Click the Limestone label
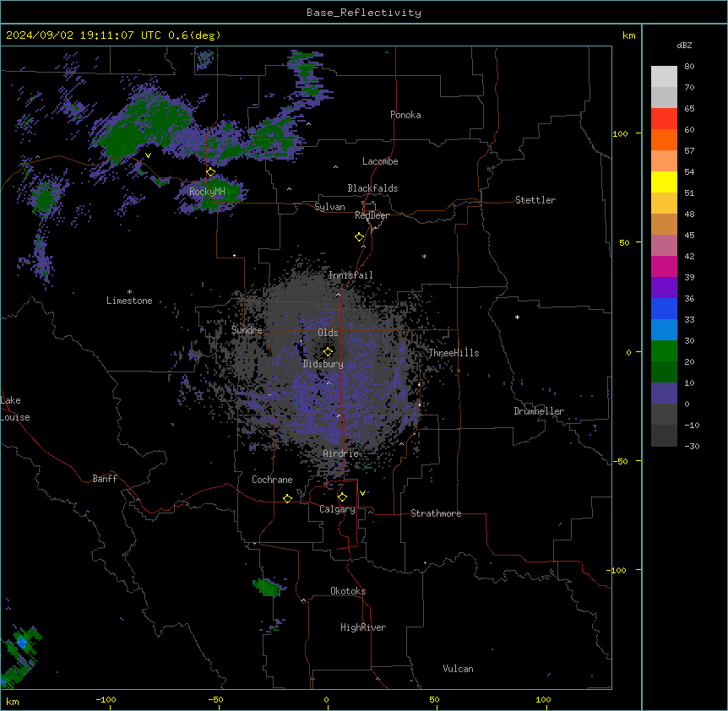Image resolution: width=728 pixels, height=711 pixels. pos(129,301)
